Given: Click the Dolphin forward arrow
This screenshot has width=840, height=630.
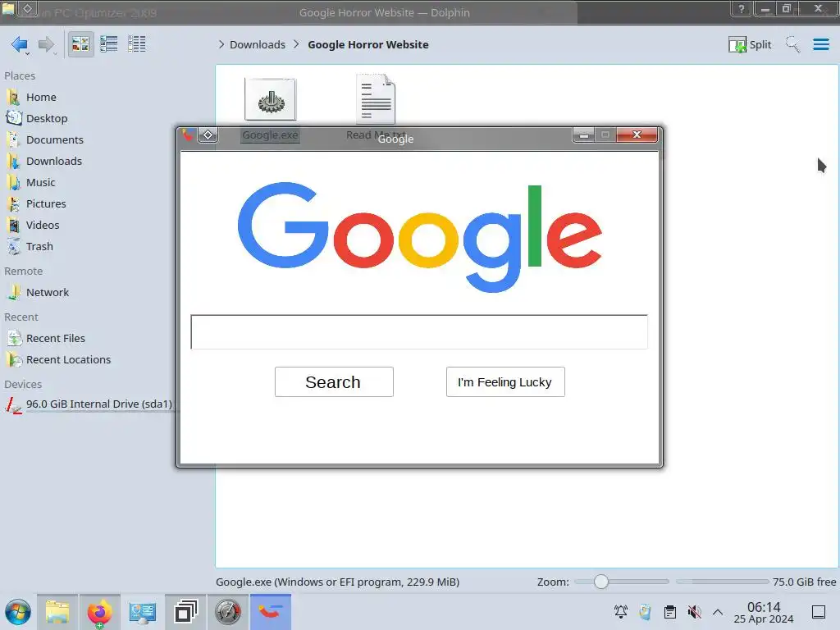Looking at the screenshot, I should (47, 44).
